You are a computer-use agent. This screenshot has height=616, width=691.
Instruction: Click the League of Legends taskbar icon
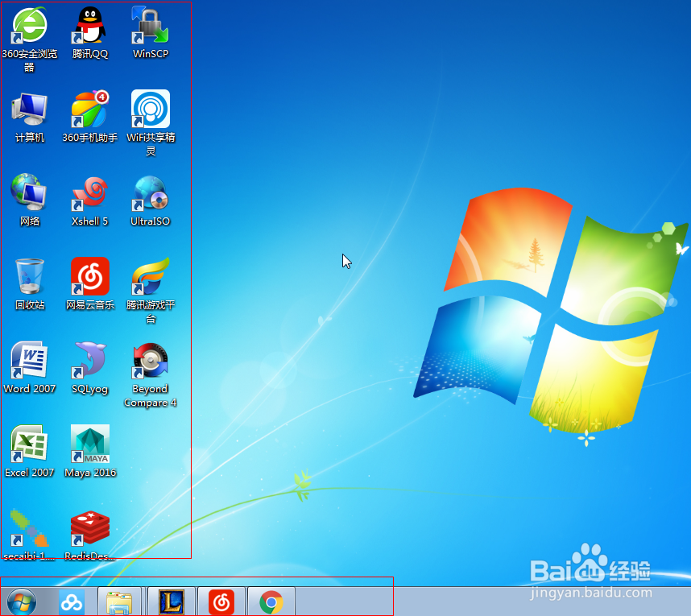coord(172,602)
